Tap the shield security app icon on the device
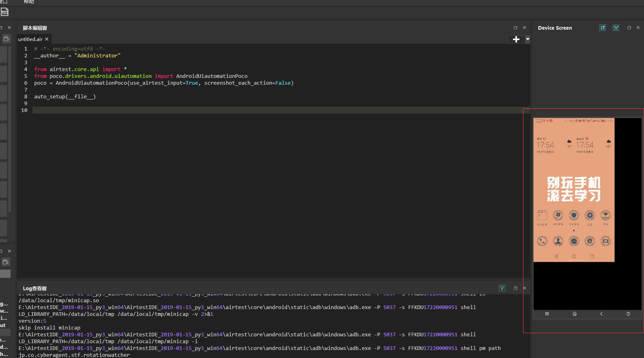Screen dimensions: 644x358 (574, 216)
